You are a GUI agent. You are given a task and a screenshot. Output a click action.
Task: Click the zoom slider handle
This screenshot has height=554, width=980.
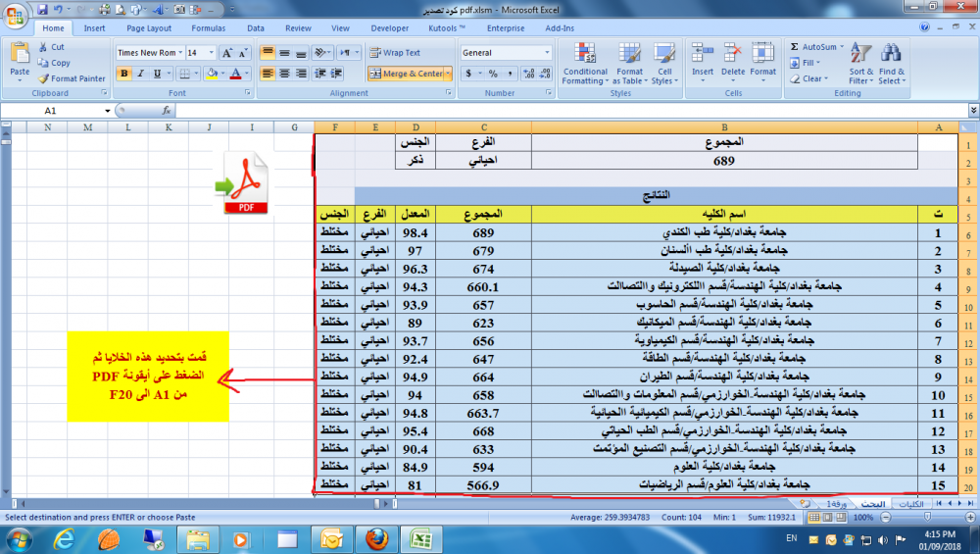click(x=927, y=517)
